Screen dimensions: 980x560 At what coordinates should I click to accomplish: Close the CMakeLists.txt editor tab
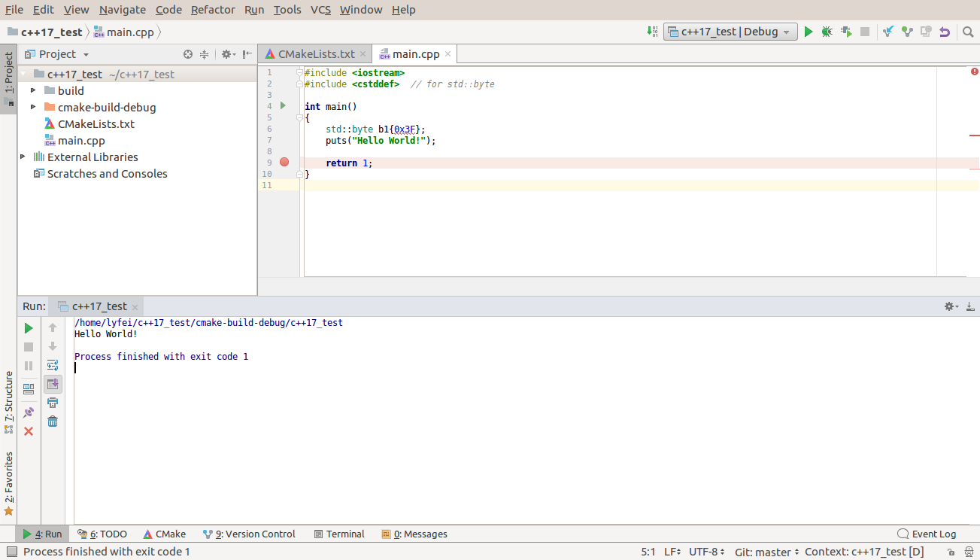point(363,54)
